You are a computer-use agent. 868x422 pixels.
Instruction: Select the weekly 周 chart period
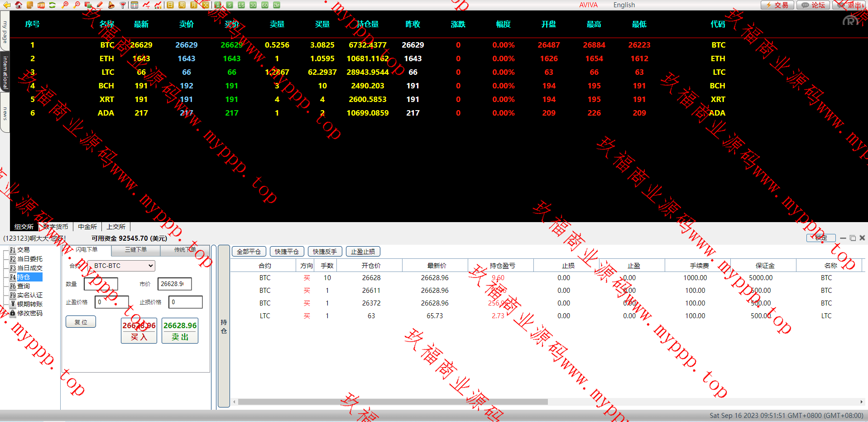point(182,5)
